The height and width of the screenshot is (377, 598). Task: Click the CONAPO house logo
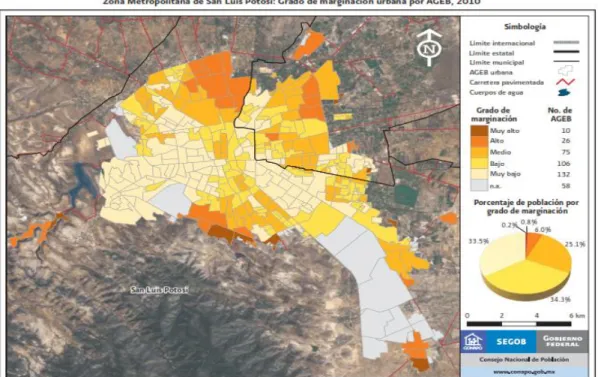[x=473, y=341]
